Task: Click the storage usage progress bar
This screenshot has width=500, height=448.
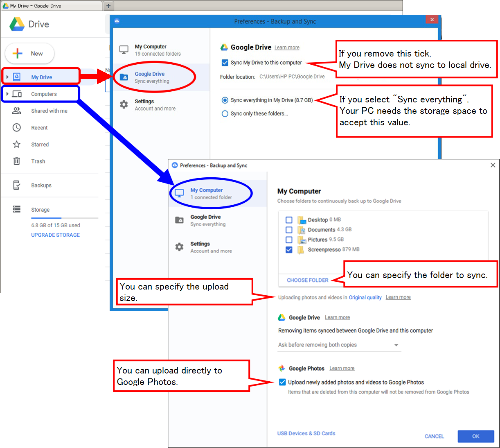Action: click(x=65, y=218)
